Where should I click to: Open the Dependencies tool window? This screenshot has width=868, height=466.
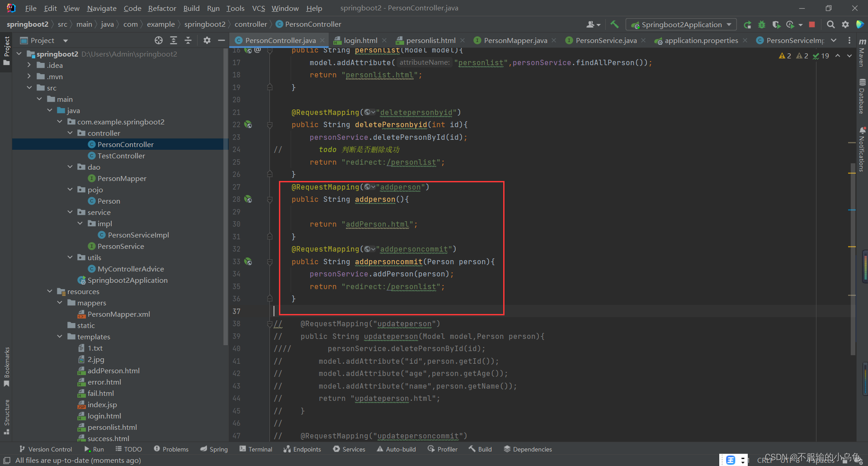528,449
